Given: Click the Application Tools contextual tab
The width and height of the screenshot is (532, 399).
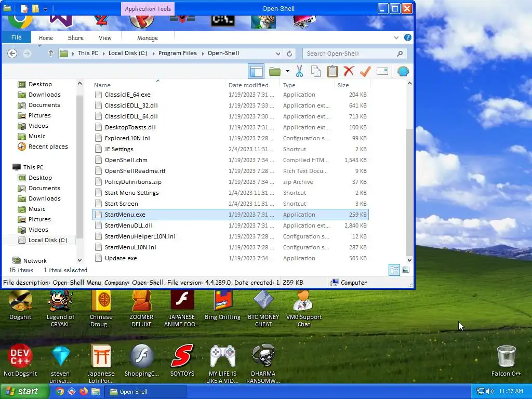Looking at the screenshot, I should tap(148, 9).
